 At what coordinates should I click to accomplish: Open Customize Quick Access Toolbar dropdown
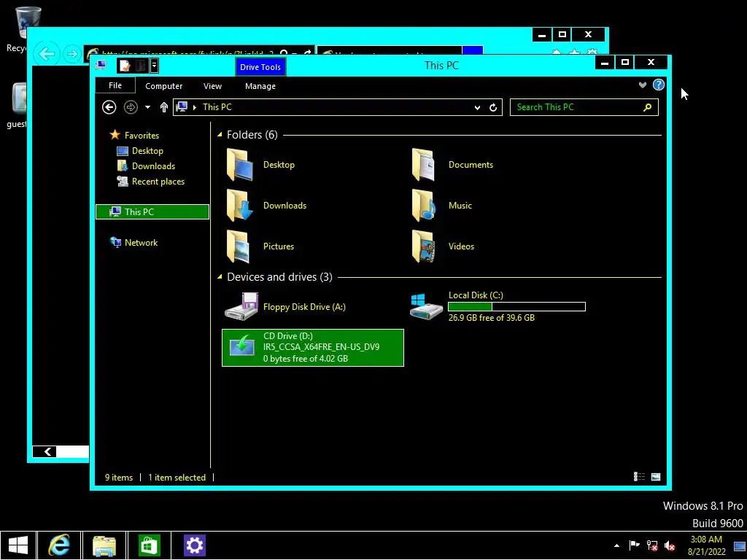pos(154,66)
